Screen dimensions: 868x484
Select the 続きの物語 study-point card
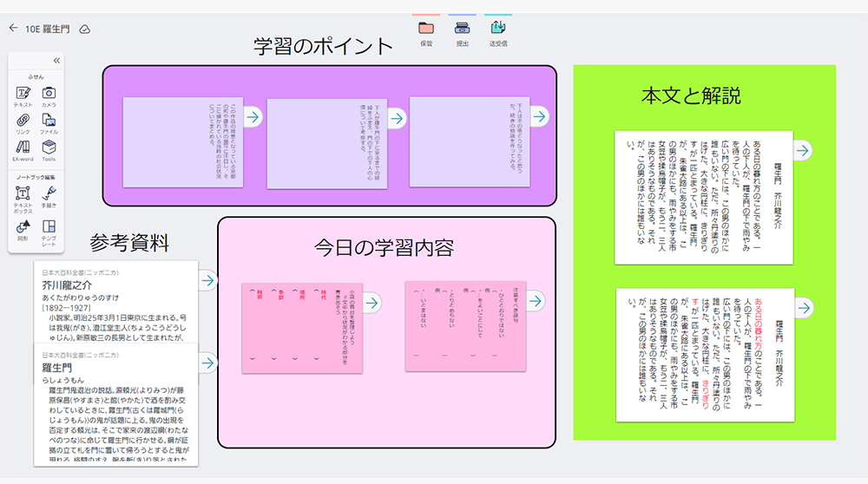coord(470,141)
